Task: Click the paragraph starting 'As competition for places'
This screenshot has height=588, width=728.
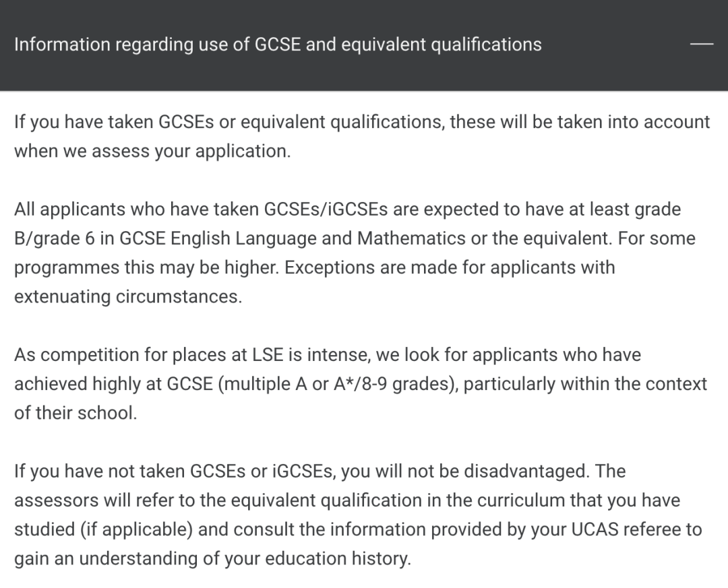Action: coord(360,384)
